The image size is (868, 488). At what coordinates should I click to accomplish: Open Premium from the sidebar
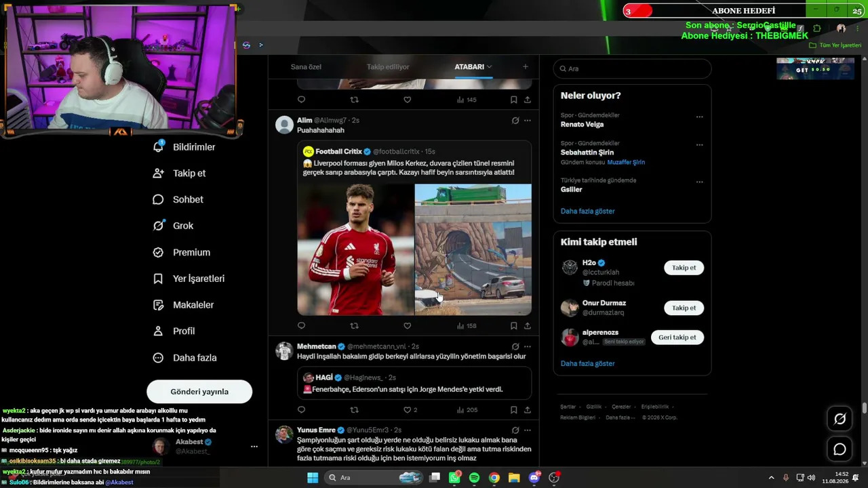(182, 252)
